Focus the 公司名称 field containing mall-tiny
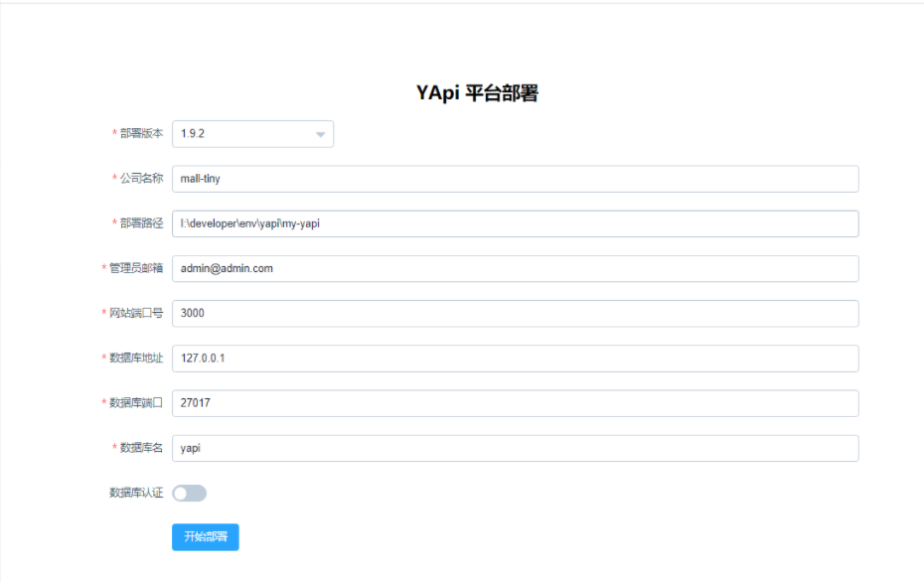Screen dimensions: 924x582 point(515,179)
